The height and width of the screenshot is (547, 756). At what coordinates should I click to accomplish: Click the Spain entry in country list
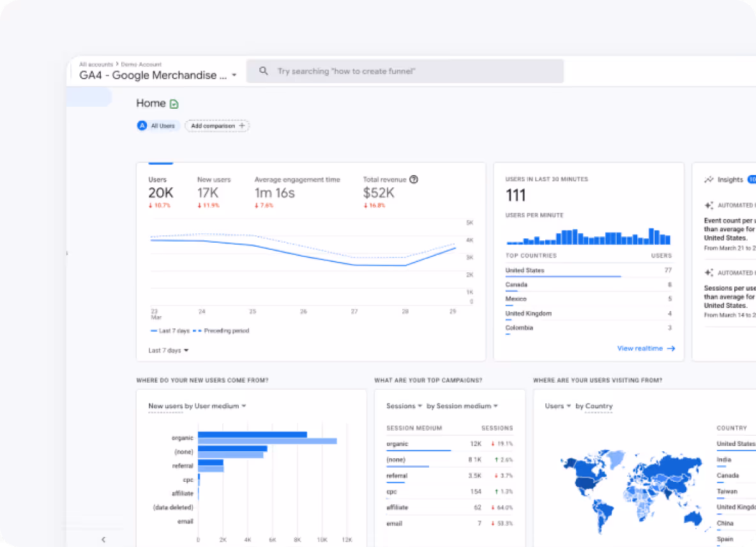tap(725, 539)
